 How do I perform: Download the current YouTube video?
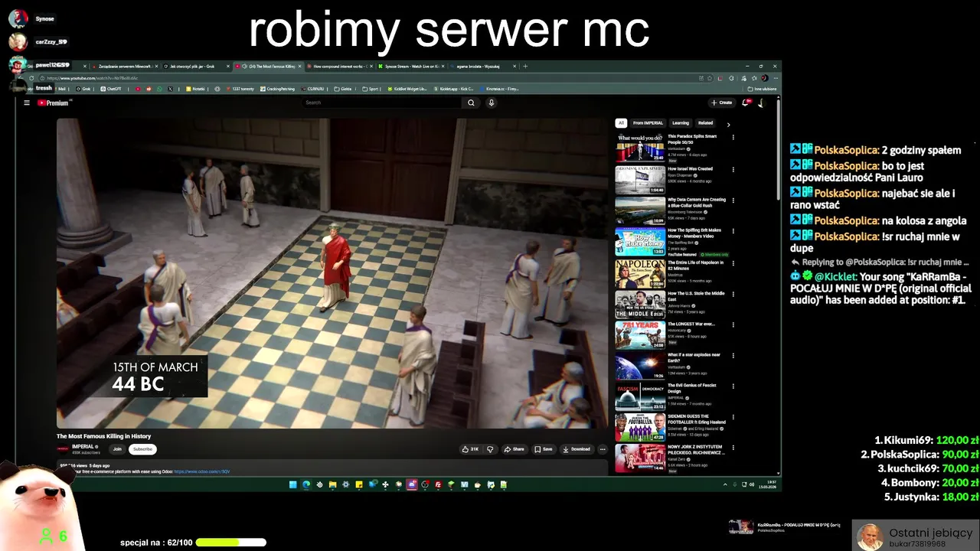pos(577,449)
